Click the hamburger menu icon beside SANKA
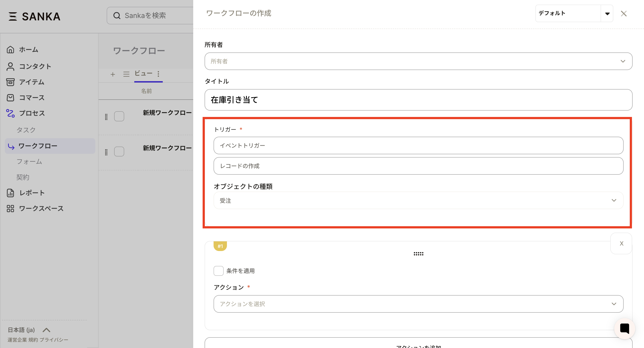Screen dimensions: 644x348 point(13,16)
